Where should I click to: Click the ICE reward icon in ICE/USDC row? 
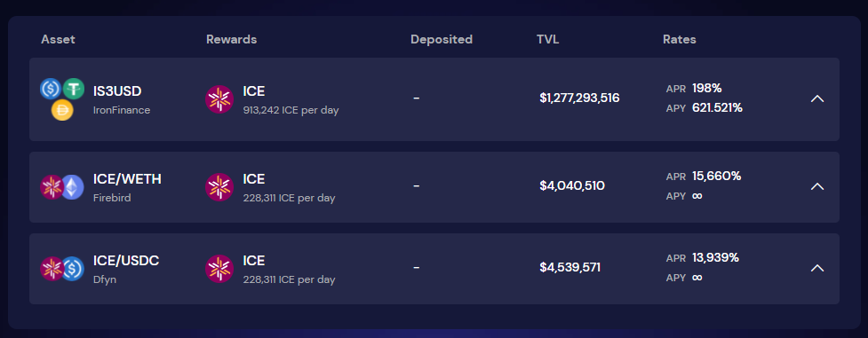pos(219,269)
